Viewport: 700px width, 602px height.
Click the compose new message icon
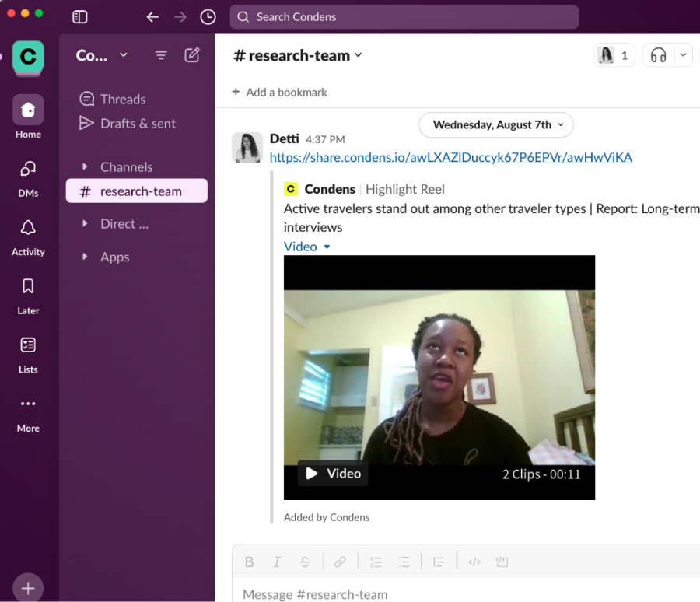(192, 55)
